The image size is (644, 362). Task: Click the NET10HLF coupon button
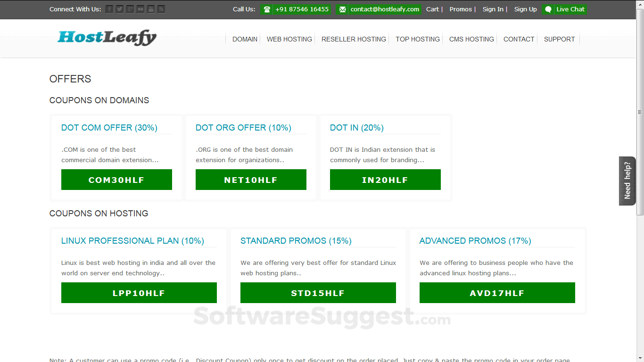point(251,180)
